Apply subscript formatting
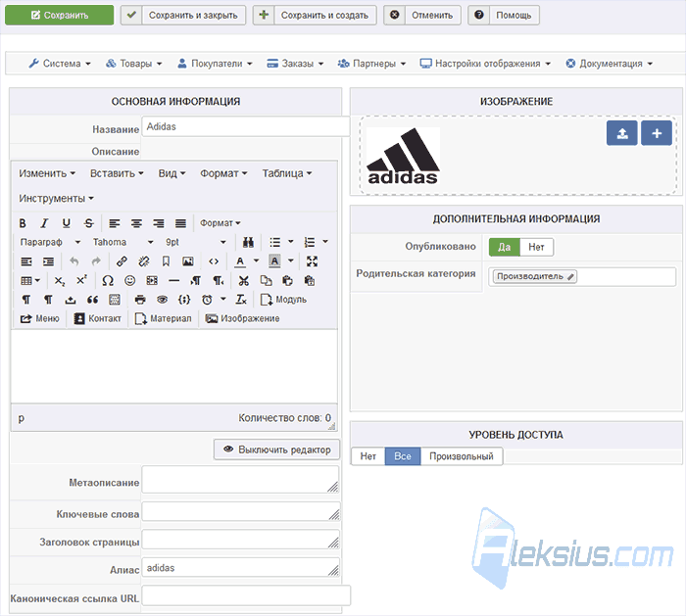This screenshot has width=686, height=616. point(60,281)
